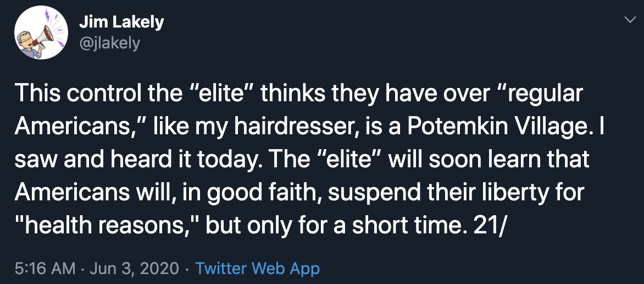Open the tweet options chevron menu
The image size is (644, 284).
629,20
